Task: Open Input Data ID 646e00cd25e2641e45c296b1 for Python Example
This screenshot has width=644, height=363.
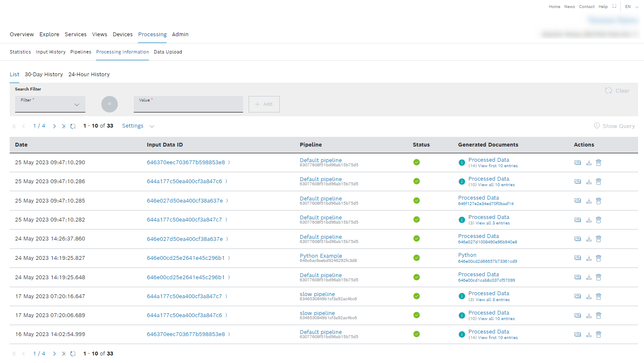Action: (x=186, y=258)
